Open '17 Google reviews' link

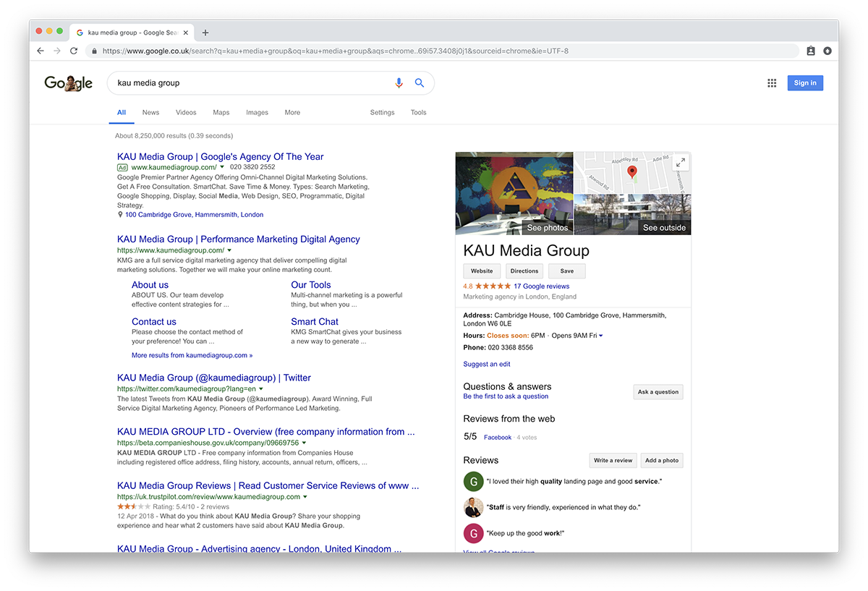pyautogui.click(x=542, y=286)
